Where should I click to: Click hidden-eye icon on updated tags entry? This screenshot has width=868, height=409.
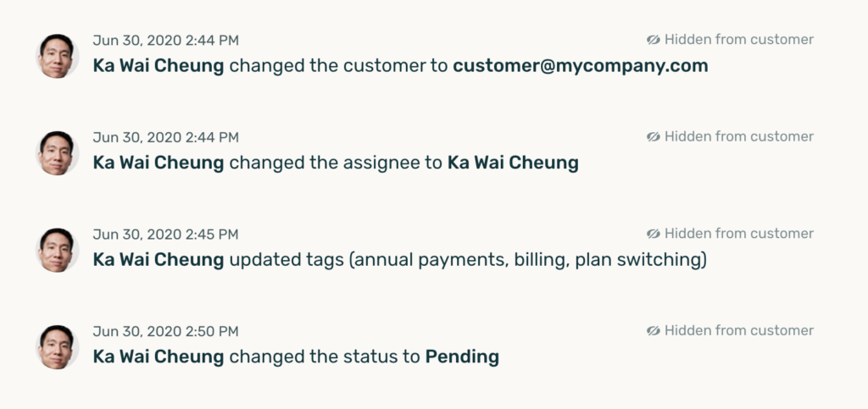[653, 234]
